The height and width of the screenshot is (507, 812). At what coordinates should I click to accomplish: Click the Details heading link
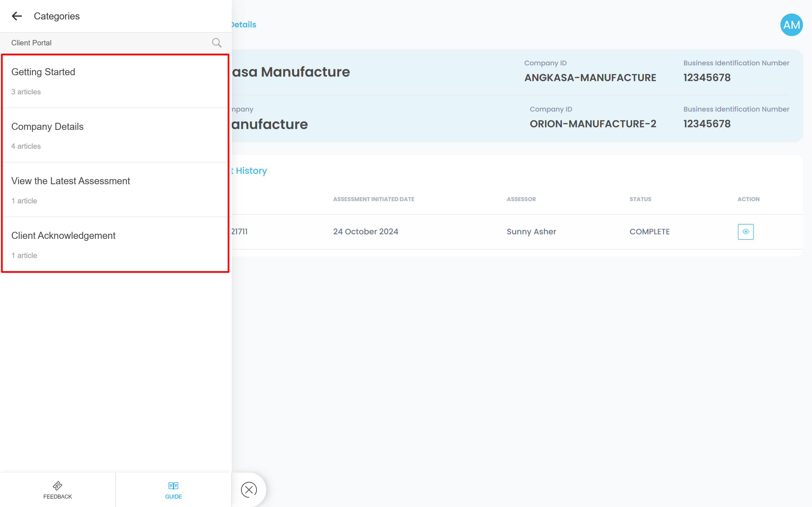click(x=244, y=25)
